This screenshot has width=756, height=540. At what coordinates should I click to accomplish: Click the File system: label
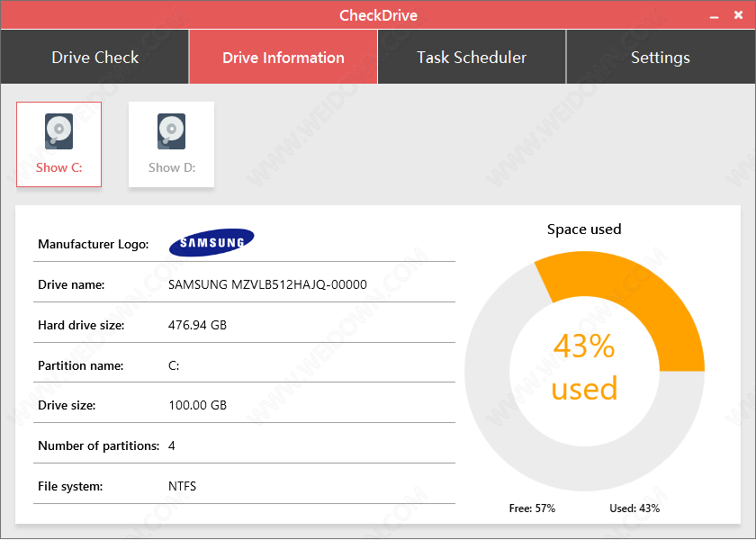click(x=70, y=486)
